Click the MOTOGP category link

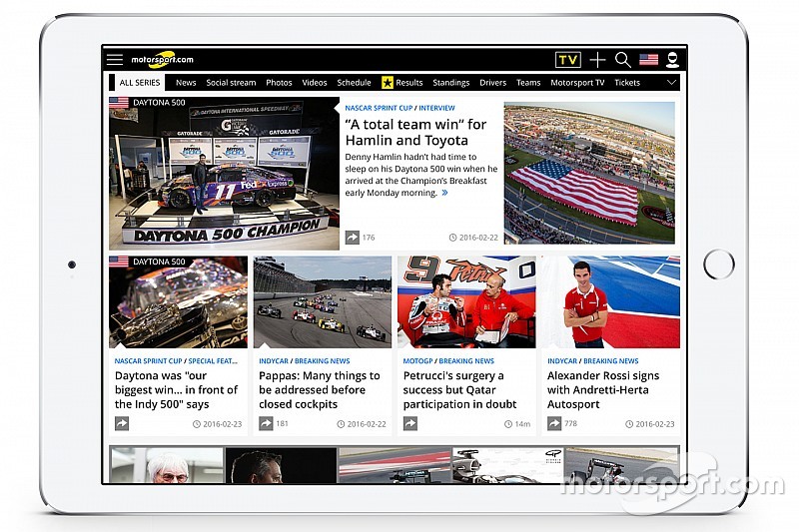(x=417, y=361)
